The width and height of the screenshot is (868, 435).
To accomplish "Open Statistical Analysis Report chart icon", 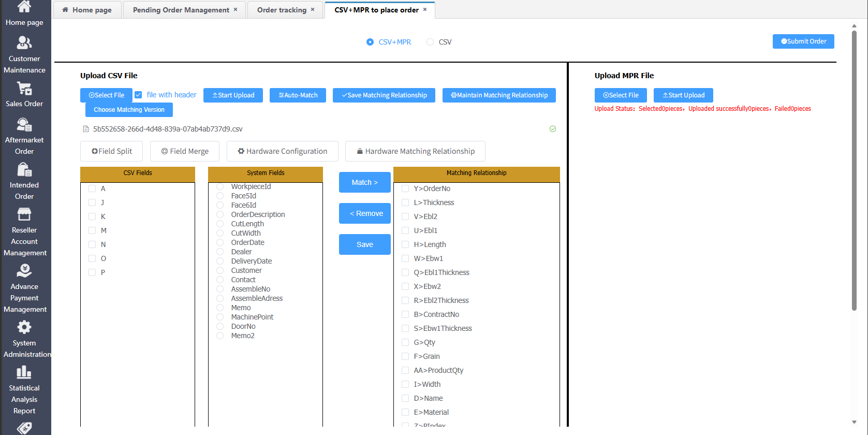I will 24,372.
